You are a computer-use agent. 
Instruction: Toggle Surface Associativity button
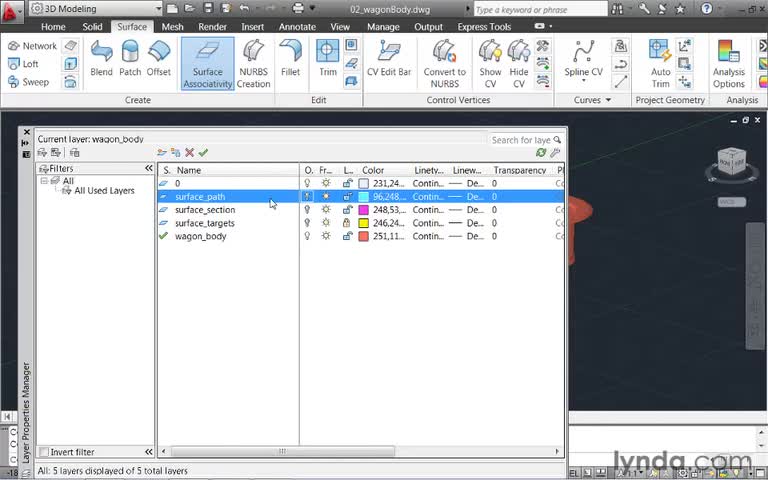click(x=208, y=64)
